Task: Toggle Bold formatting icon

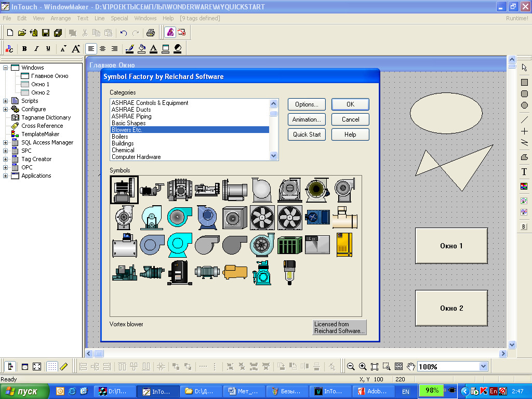Action: click(24, 48)
